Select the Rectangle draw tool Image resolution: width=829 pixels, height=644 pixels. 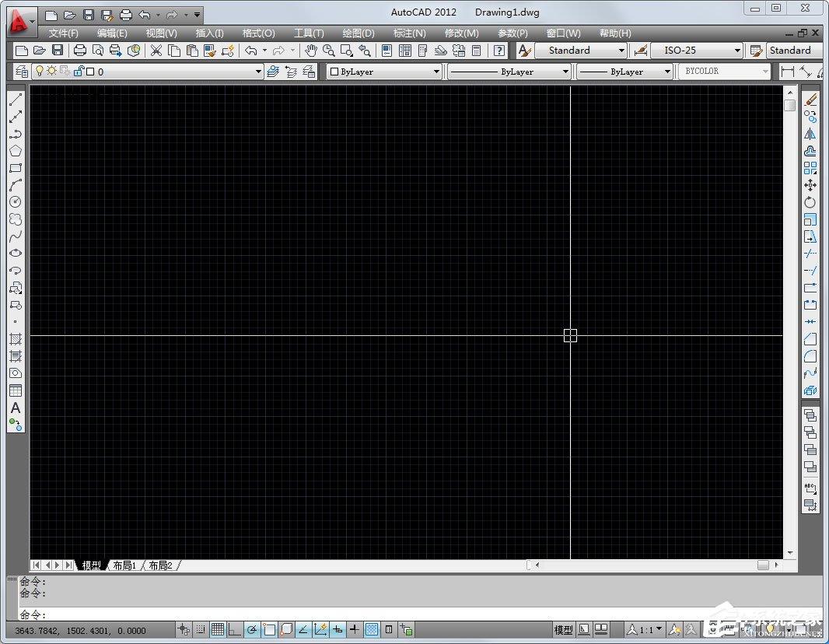(x=16, y=168)
